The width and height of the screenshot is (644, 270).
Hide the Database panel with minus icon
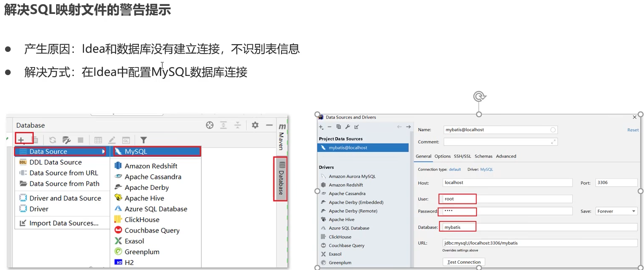[269, 125]
